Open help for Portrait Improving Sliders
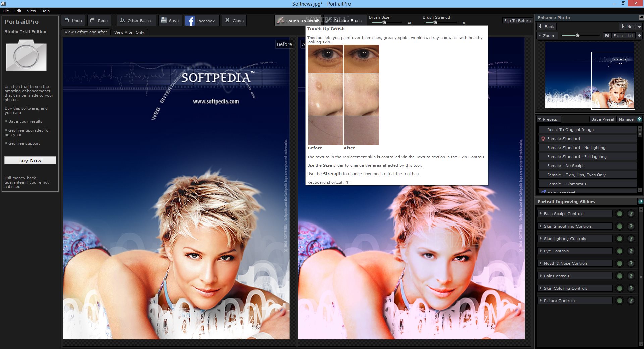This screenshot has width=644, height=349. [x=641, y=201]
